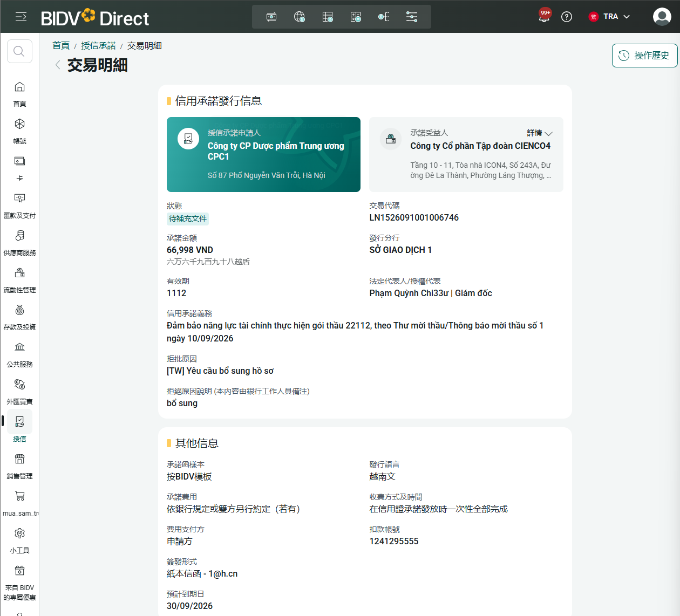Open the sliders settings toolbar shortcut
The image size is (680, 616).
(x=412, y=17)
